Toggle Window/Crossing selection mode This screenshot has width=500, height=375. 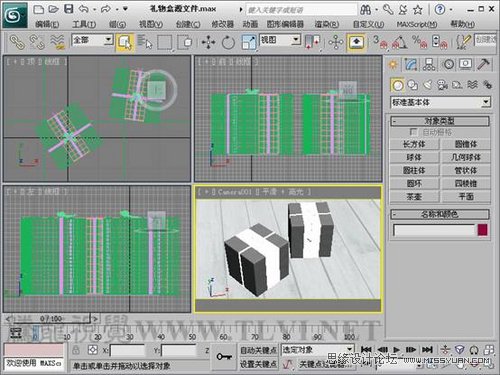pyautogui.click(x=185, y=42)
